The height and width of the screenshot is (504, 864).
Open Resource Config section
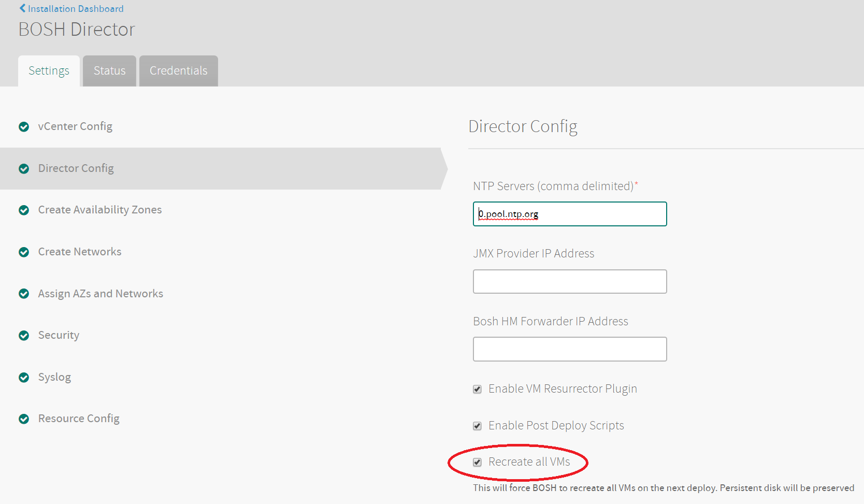(79, 419)
